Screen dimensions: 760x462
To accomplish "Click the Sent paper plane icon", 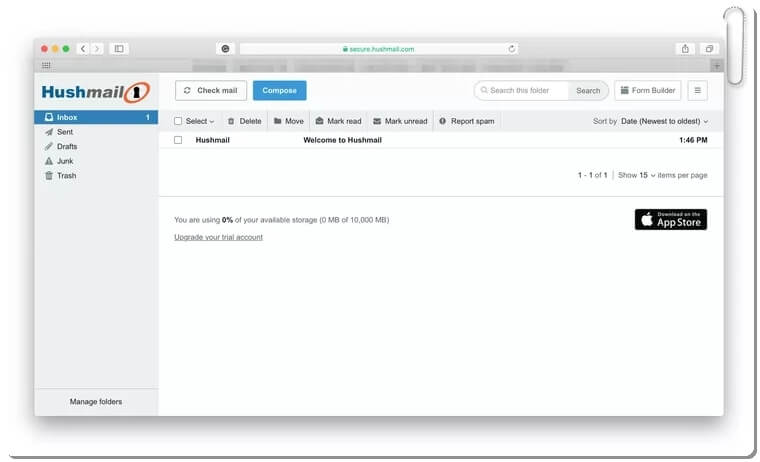I will coord(49,132).
